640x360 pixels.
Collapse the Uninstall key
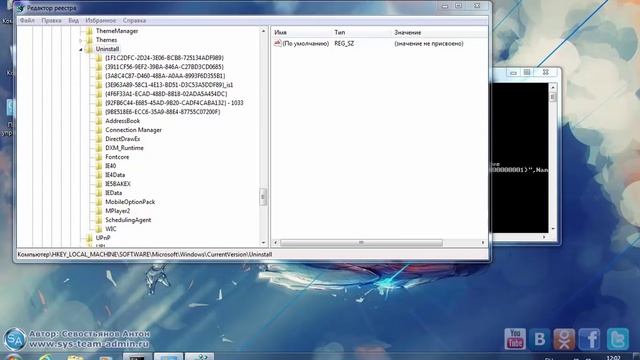[80, 49]
